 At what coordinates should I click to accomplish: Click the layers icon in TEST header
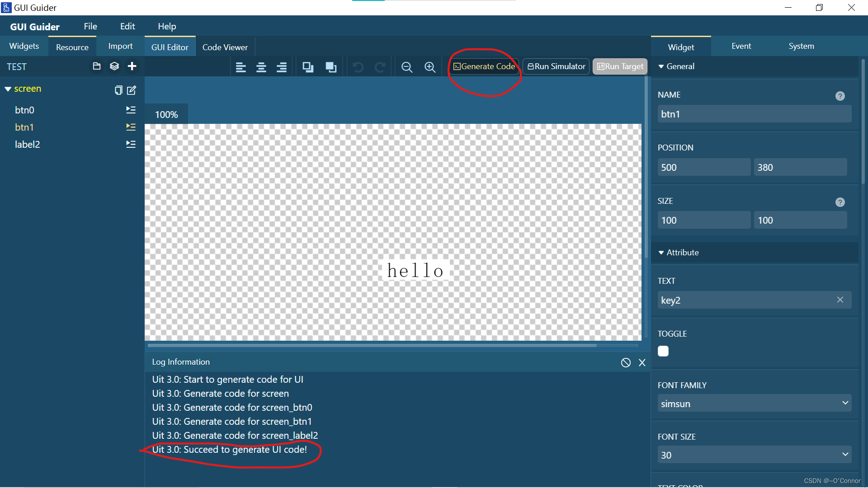pyautogui.click(x=114, y=66)
